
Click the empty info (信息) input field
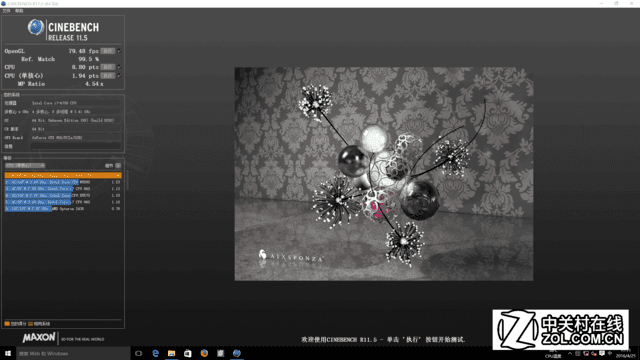76,146
